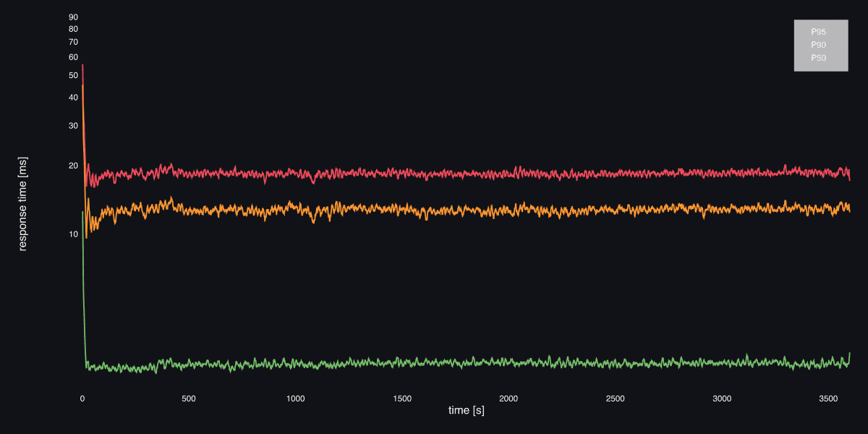
Task: Select the 20 y-axis tick label
Action: pos(73,166)
